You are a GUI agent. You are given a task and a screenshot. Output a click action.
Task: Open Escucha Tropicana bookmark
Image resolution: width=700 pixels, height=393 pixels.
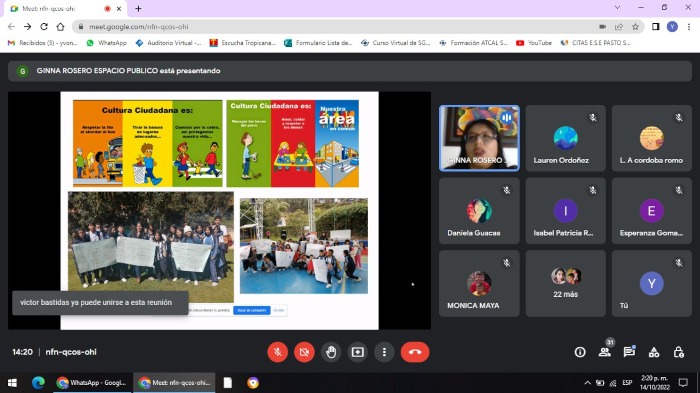(242, 43)
